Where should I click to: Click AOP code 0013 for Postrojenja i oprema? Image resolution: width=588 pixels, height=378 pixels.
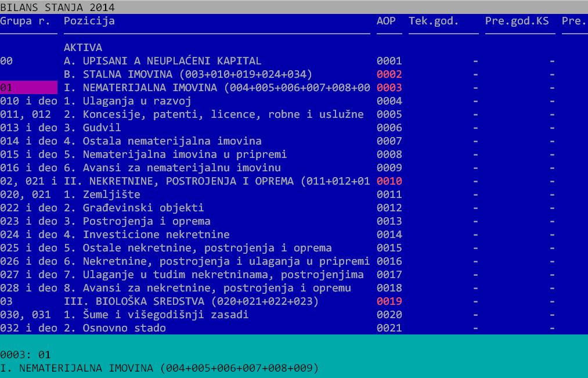pyautogui.click(x=389, y=221)
